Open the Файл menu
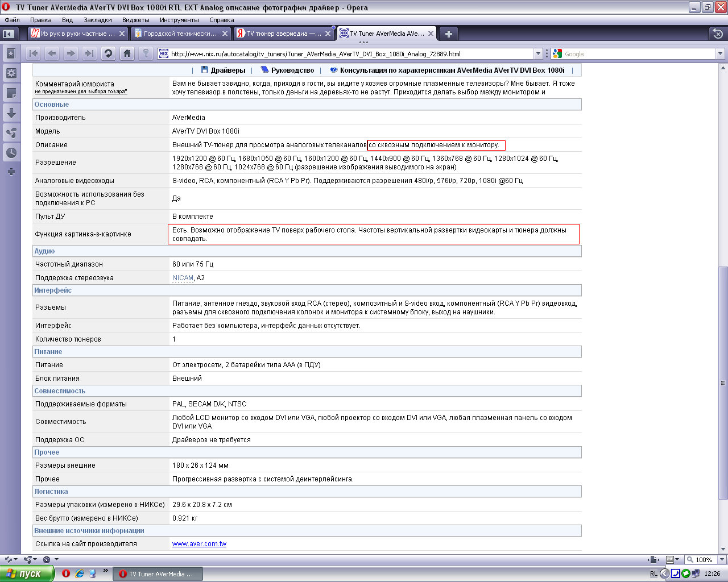 (12, 20)
